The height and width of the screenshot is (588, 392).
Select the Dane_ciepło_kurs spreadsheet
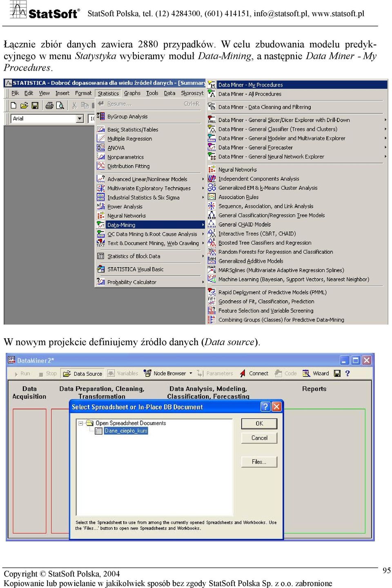tap(126, 430)
